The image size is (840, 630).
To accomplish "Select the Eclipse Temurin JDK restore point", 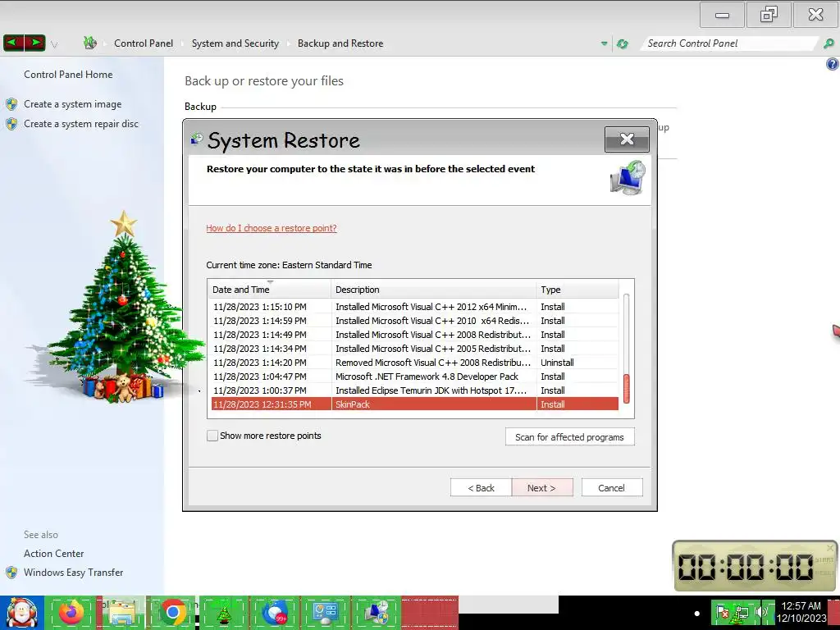I will point(413,390).
